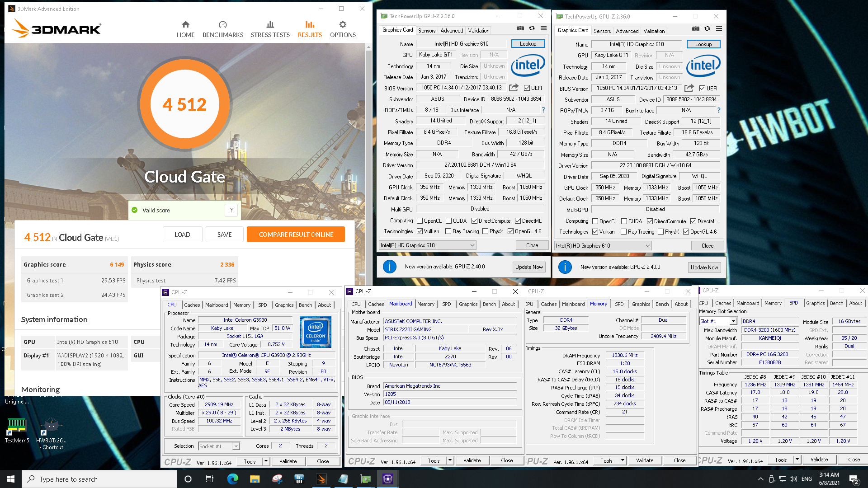Toggle CUDA checkbox in left GPU-Z window
Screen dimensions: 868x488
(448, 221)
